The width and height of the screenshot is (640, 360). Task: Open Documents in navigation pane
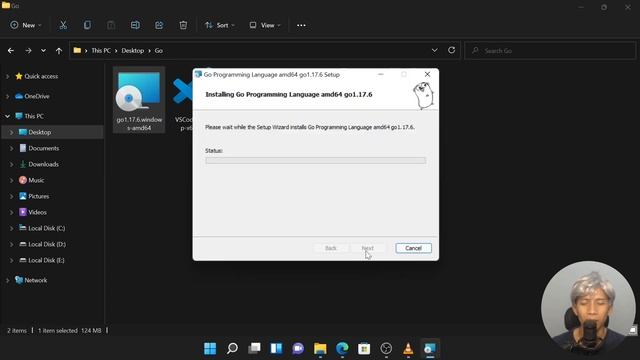click(x=44, y=148)
